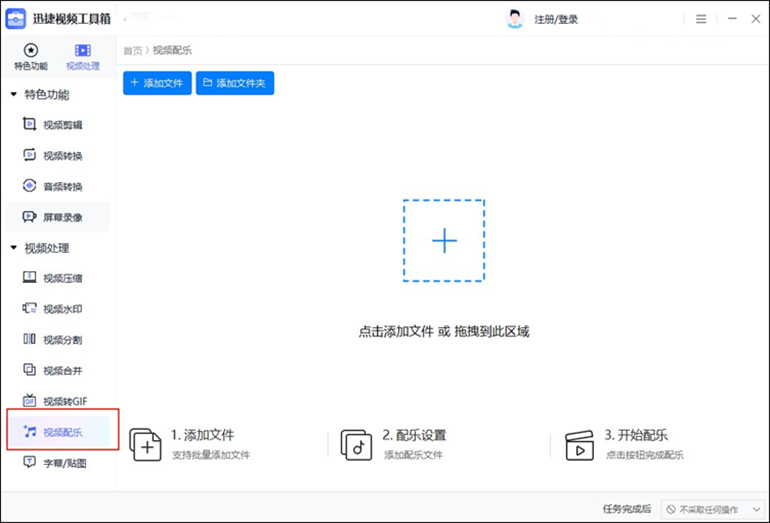Open the hamburger menu icon
The width and height of the screenshot is (770, 523).
click(701, 19)
